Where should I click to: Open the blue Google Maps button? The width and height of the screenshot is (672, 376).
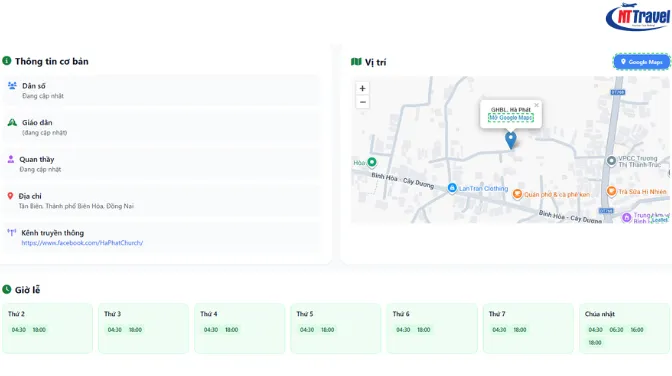pos(641,62)
